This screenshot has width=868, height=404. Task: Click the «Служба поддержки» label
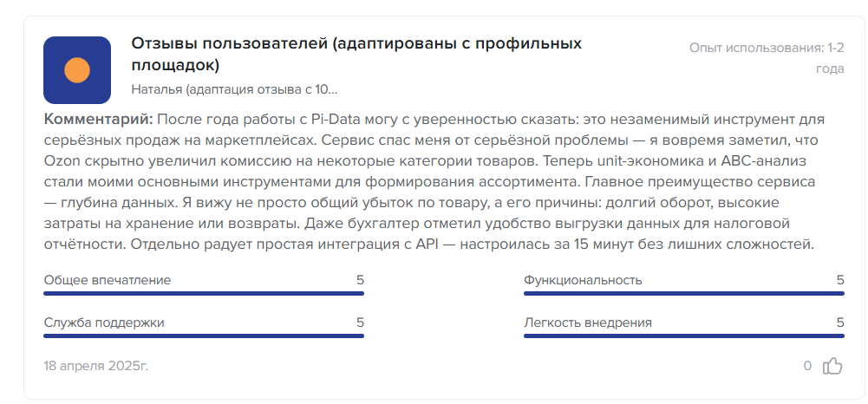point(104,323)
